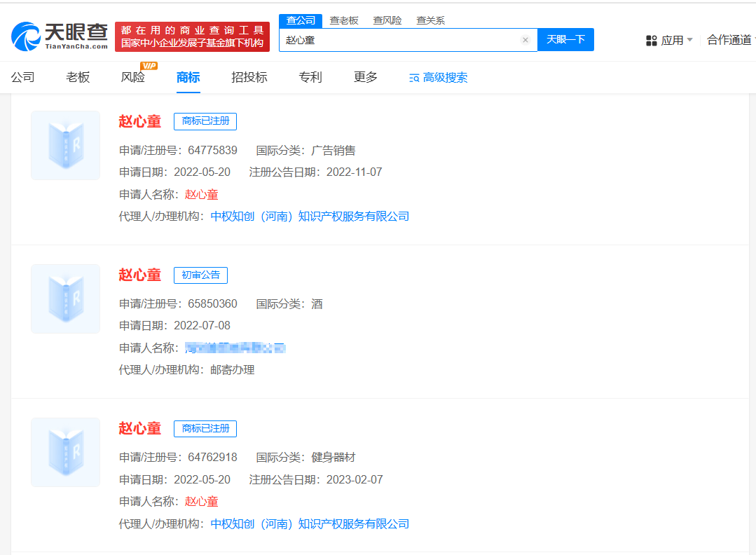Open first 中权知创 agency link
The image size is (756, 555).
coord(310,217)
